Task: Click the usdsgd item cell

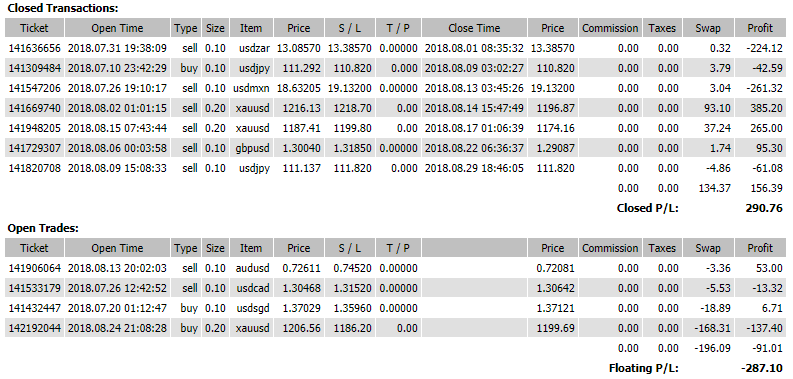Action: tap(251, 308)
